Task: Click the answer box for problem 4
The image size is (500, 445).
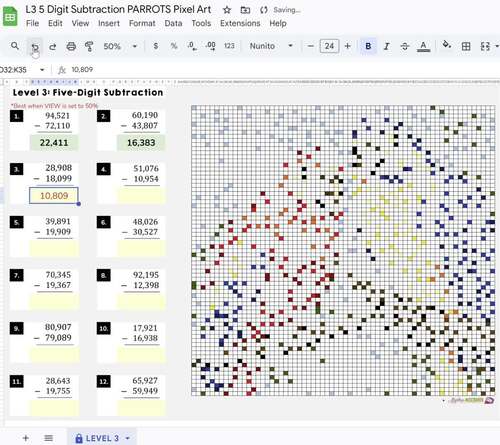Action: tap(141, 196)
